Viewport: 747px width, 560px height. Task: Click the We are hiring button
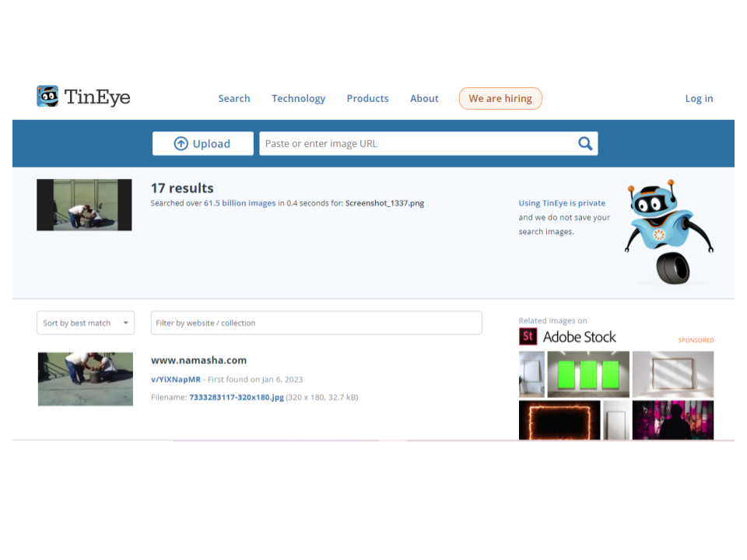click(500, 99)
